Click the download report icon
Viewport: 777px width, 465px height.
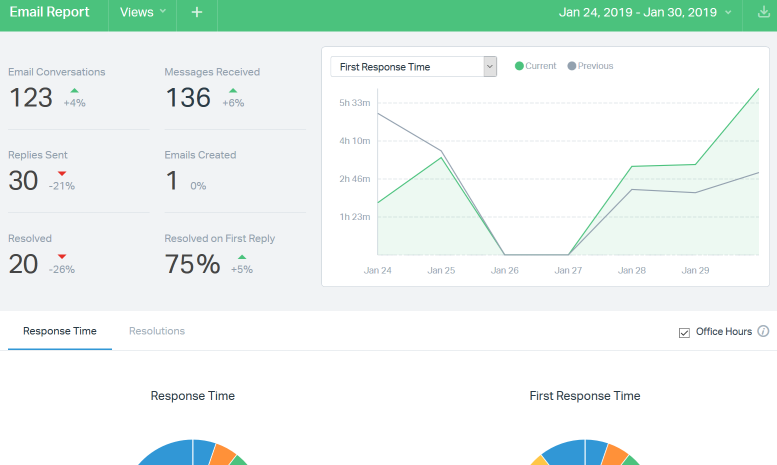[x=764, y=13]
